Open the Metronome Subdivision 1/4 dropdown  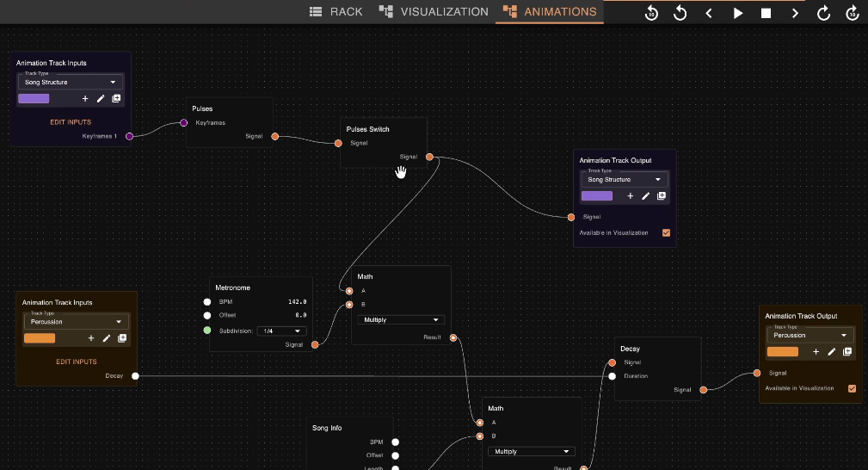[282, 331]
